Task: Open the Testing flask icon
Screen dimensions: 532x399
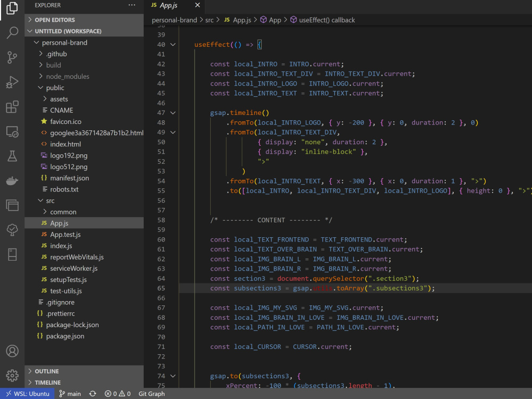Action: [x=12, y=156]
